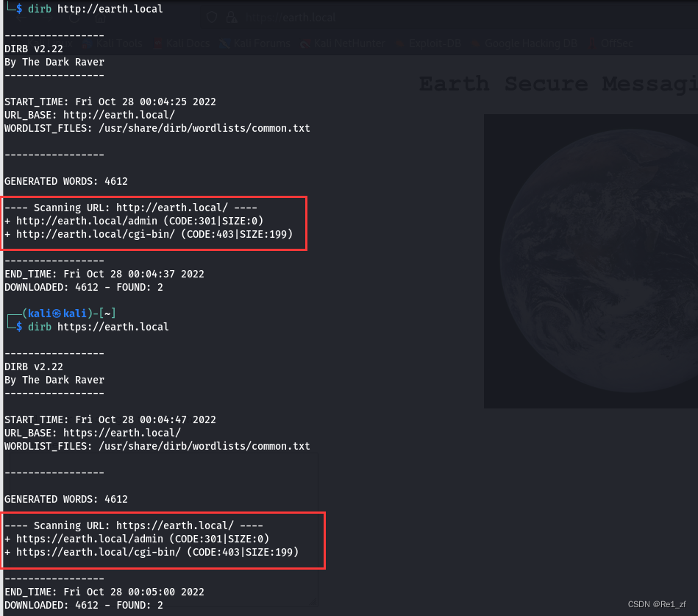Click the padlock site-security icon
The width and height of the screenshot is (698, 616).
(232, 18)
